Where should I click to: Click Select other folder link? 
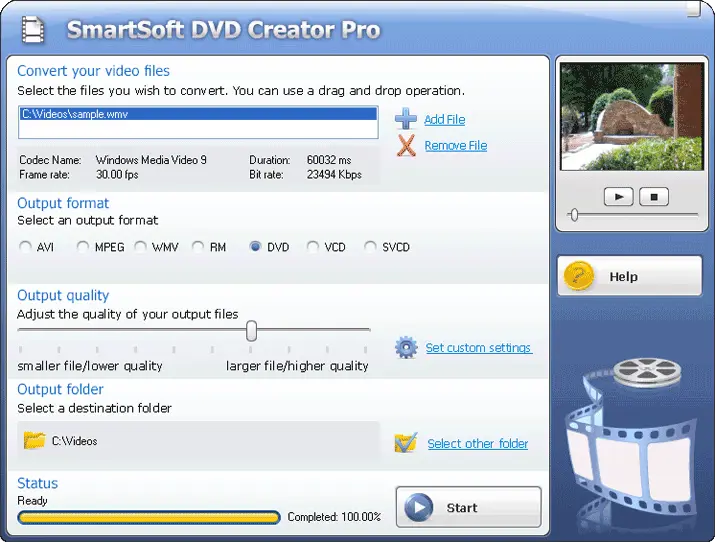[477, 444]
